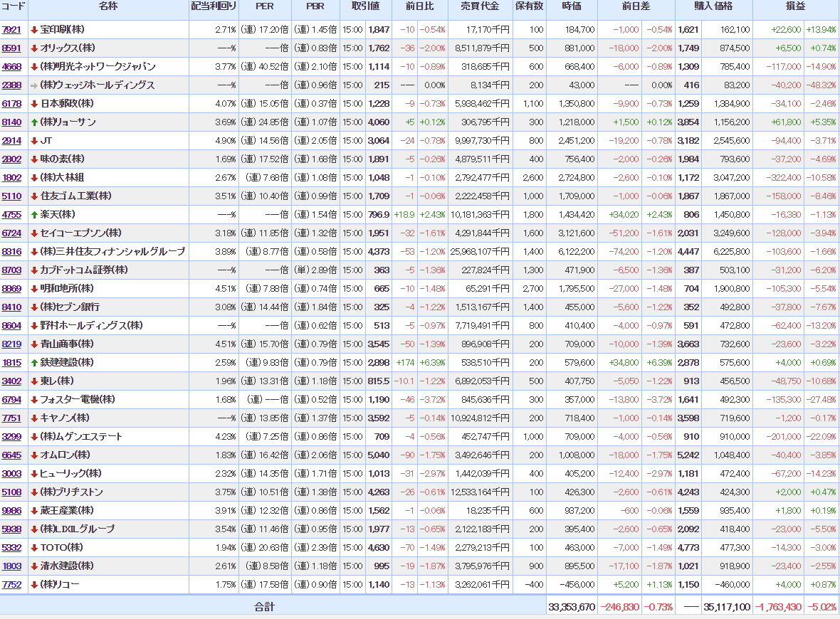Click the green up arrow beside 鉄建建設
Image resolution: width=840 pixels, height=619 pixels.
click(x=34, y=363)
